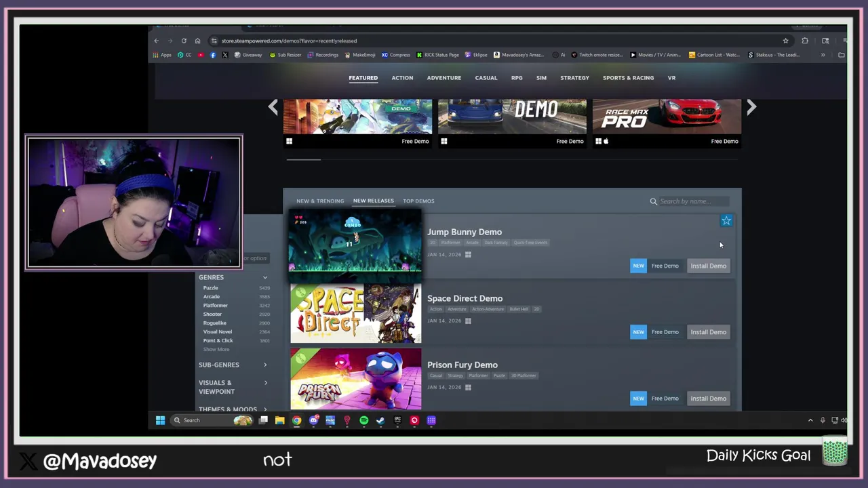Screen dimensions: 868x488
Task: Focus the Search by name field
Action: (x=694, y=201)
